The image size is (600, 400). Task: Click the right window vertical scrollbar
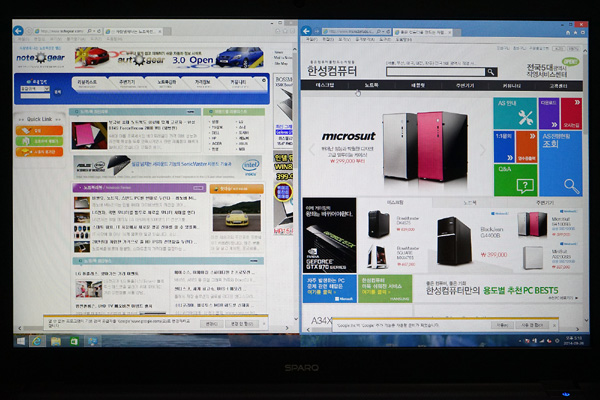585,184
